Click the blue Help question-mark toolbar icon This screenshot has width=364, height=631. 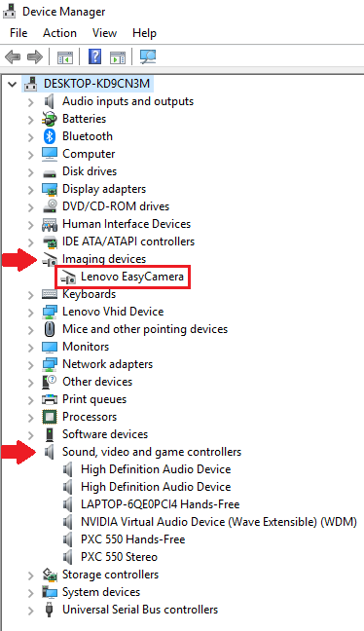94,56
